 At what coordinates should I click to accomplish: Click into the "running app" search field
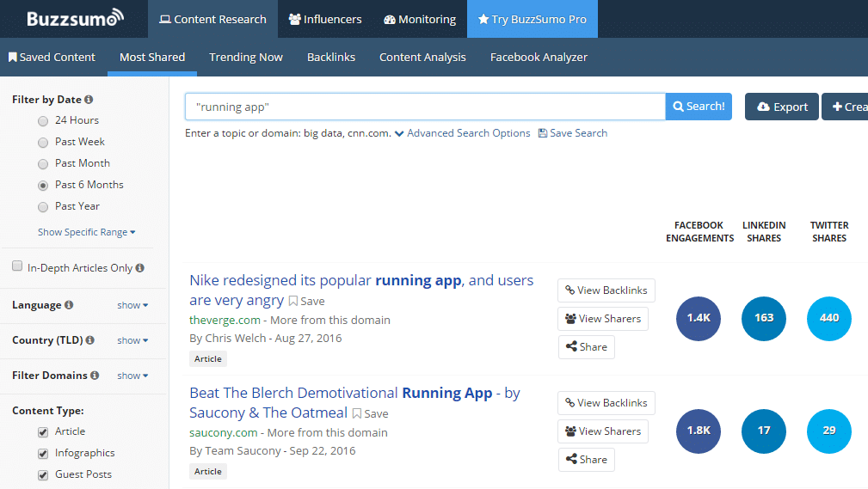pos(425,107)
